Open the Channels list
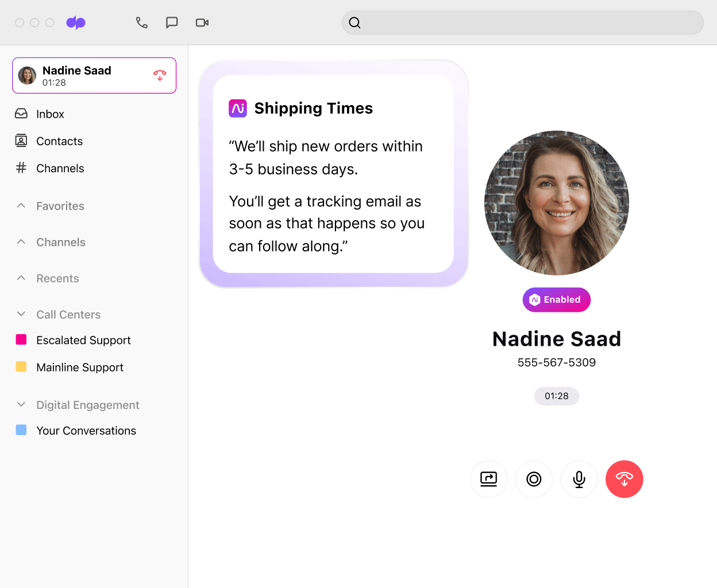The image size is (717, 588). [61, 168]
